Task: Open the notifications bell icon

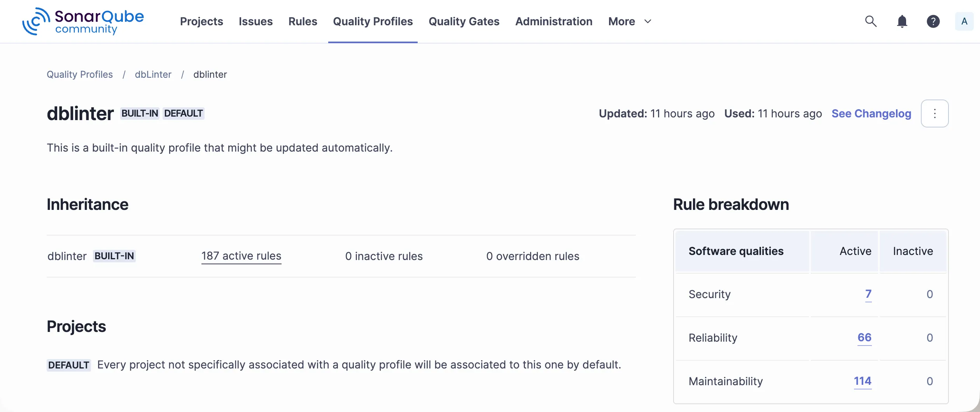Action: pyautogui.click(x=902, y=21)
